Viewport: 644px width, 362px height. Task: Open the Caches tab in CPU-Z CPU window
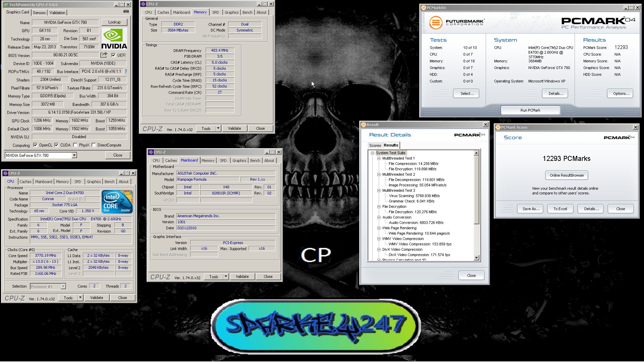coord(25,182)
